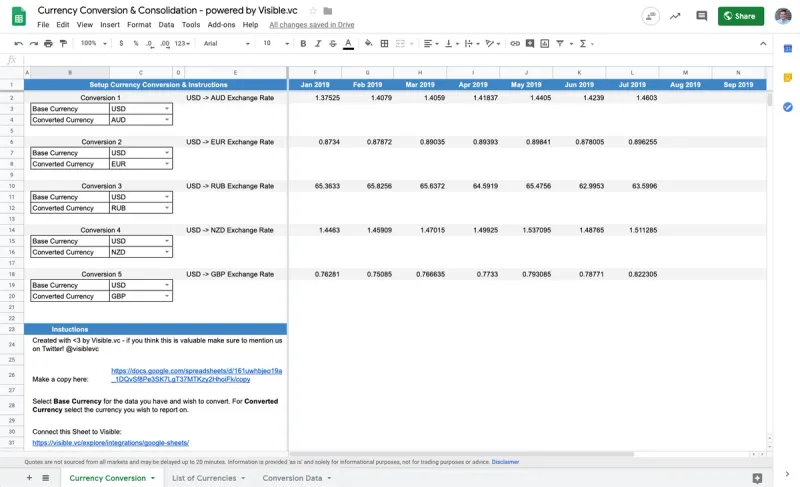
Task: Open the font size 10 dropdown
Action: (x=276, y=44)
